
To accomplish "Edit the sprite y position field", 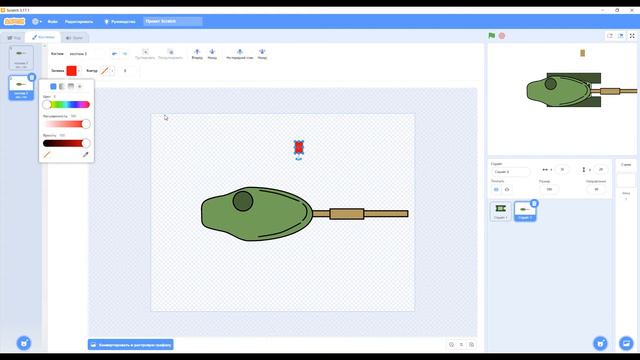I will (600, 169).
